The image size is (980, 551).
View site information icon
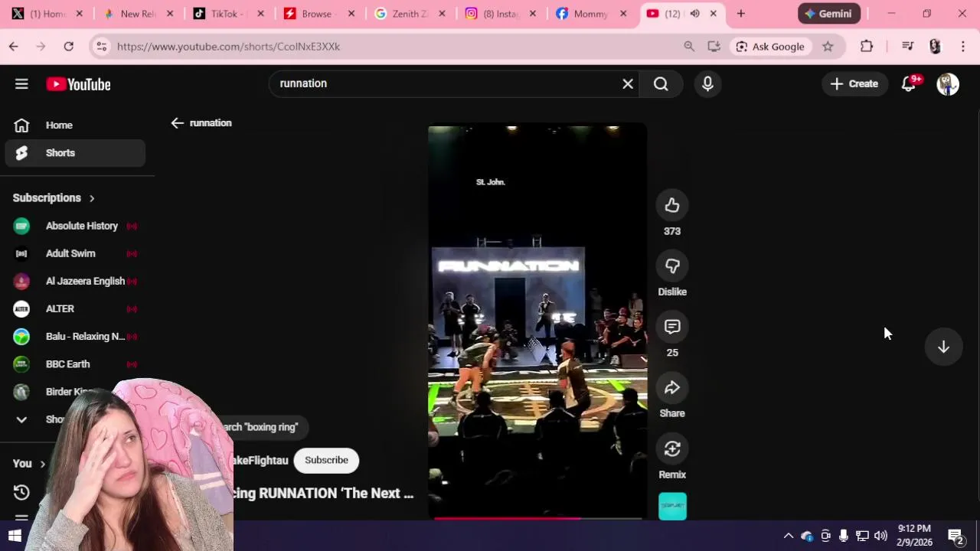(101, 47)
